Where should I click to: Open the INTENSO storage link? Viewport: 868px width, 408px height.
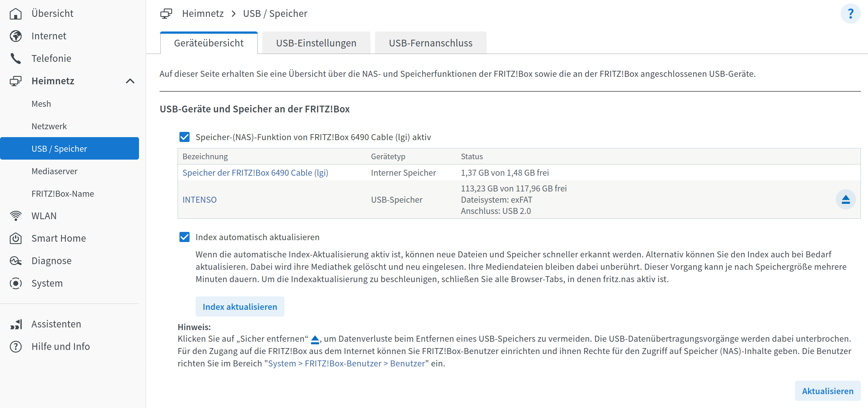tap(199, 199)
